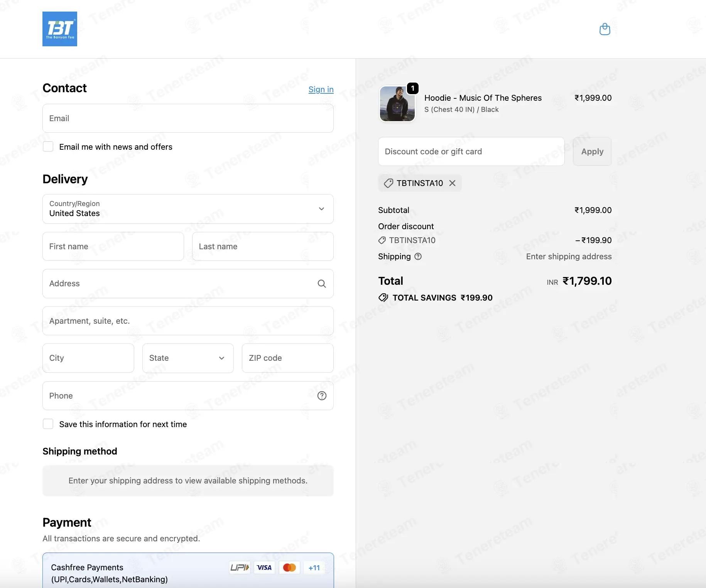Click the total savings tag icon
706x588 pixels.
pos(383,297)
